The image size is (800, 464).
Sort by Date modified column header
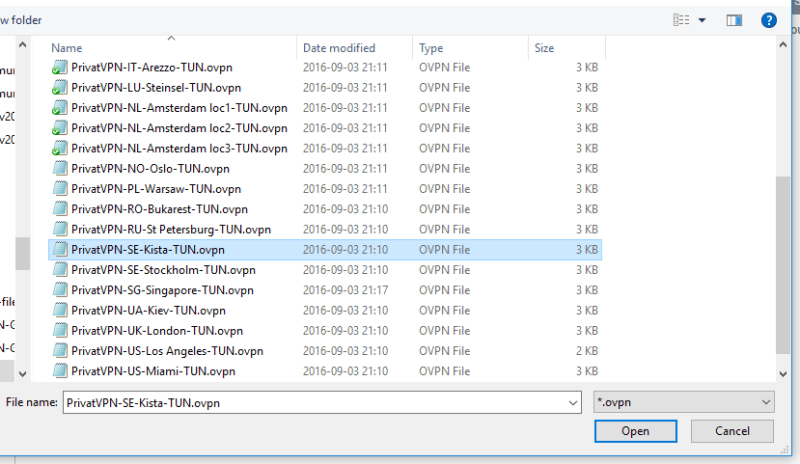pyautogui.click(x=341, y=48)
